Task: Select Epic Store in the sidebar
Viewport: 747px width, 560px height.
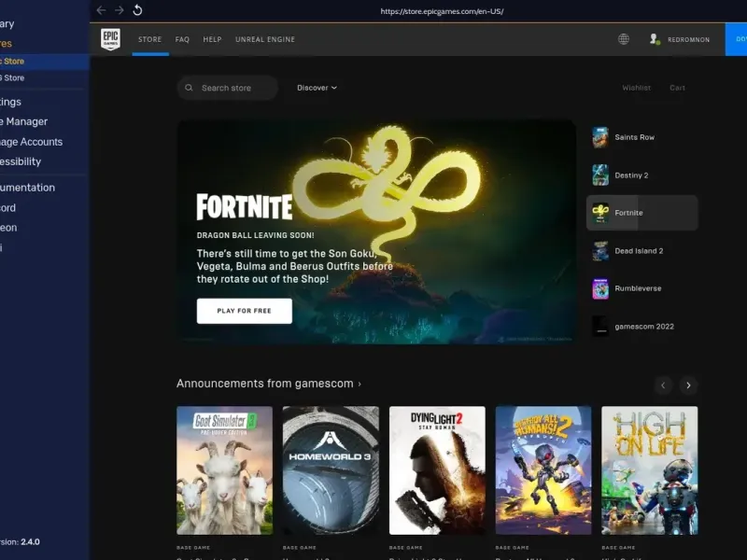Action: point(44,61)
